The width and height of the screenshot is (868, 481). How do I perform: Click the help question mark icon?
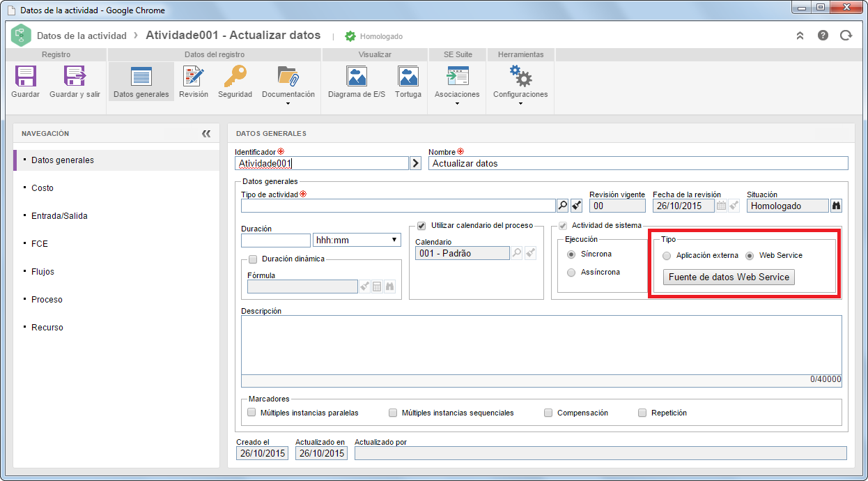click(823, 36)
